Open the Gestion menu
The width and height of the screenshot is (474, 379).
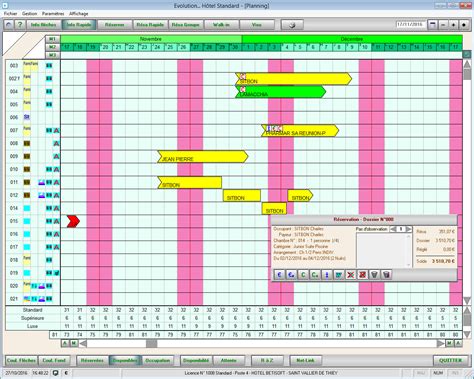29,14
